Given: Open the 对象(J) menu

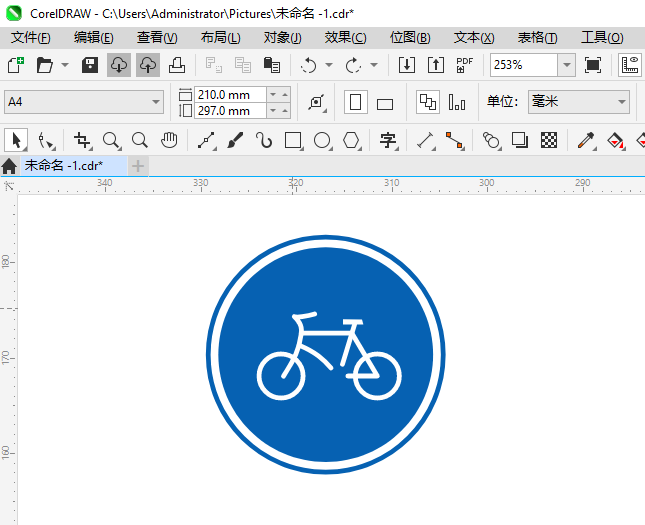Looking at the screenshot, I should (x=283, y=38).
